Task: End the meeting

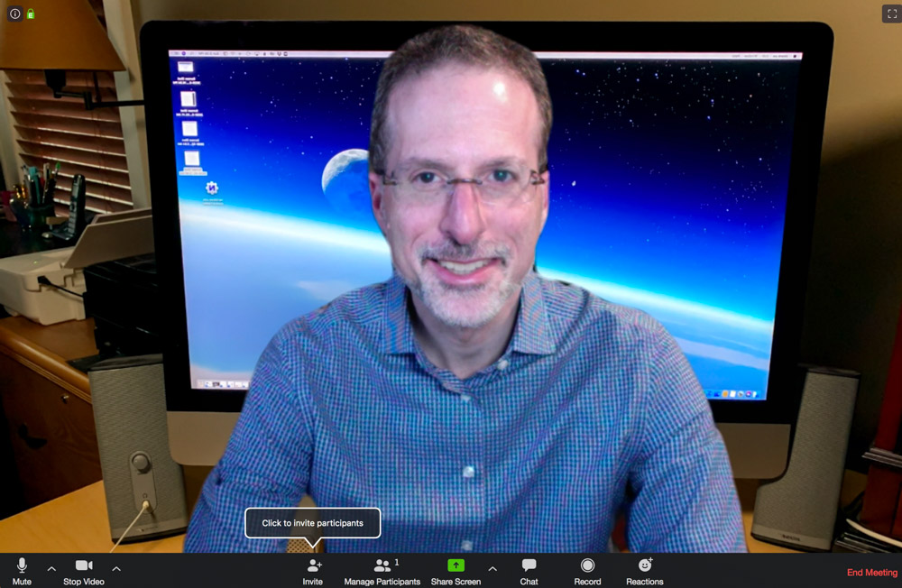Action: 870,572
